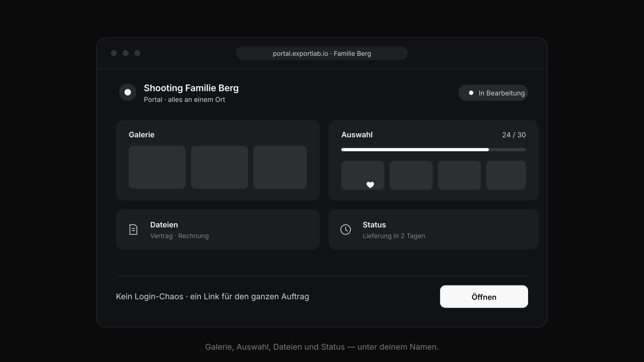Click the third window control dot
This screenshot has height=362, width=644.
137,53
